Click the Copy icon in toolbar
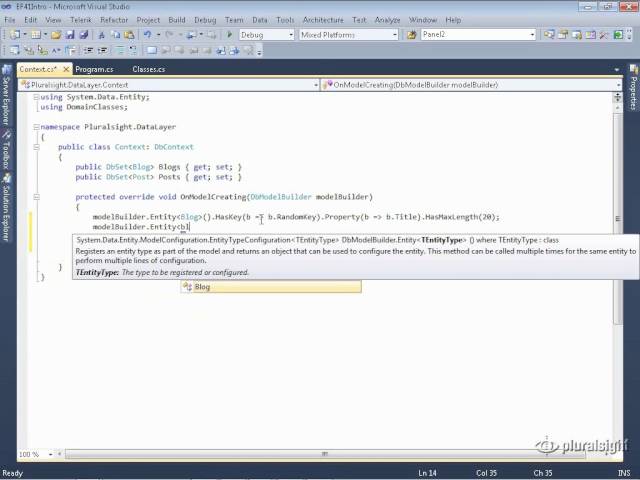 (x=116, y=35)
